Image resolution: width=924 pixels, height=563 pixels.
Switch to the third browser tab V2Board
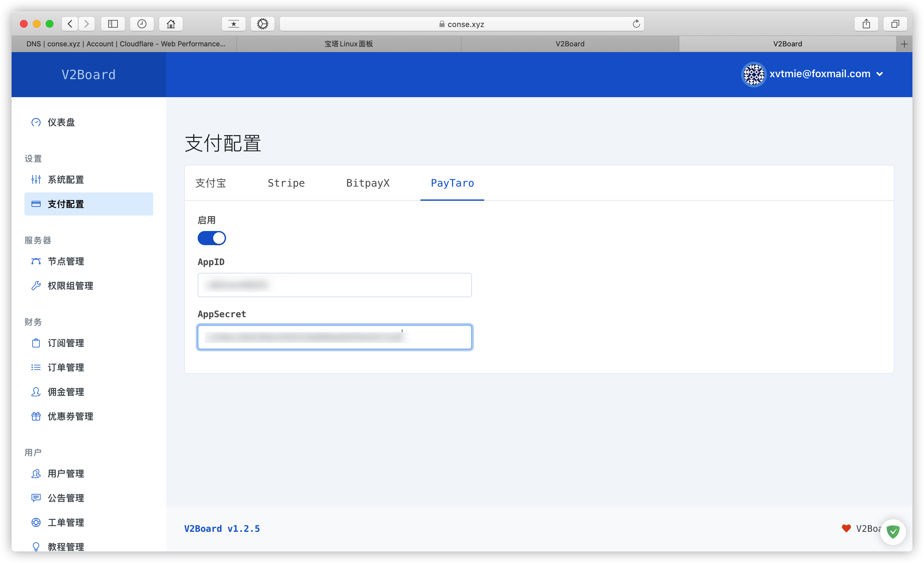(x=570, y=44)
